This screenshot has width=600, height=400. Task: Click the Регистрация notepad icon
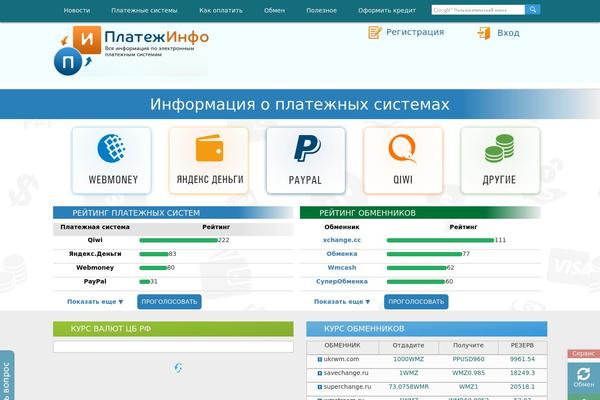[x=375, y=33]
